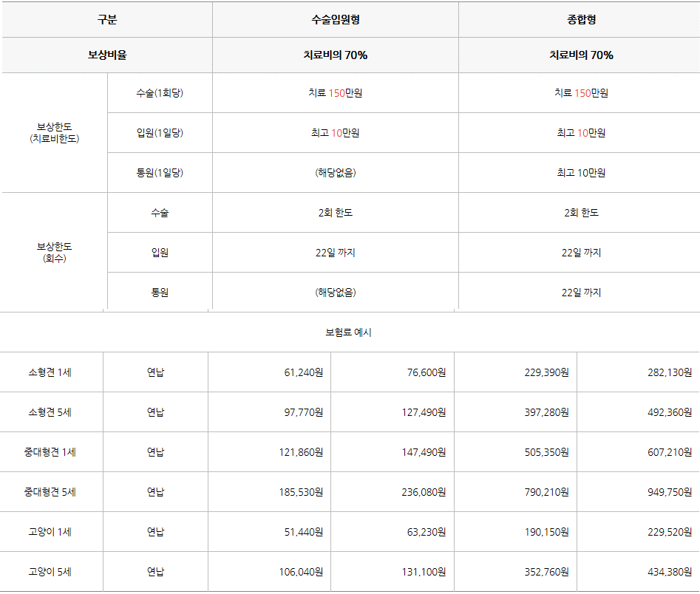This screenshot has width=700, height=594.
Task: Click the 보상한도 (회수) cell
Action: tap(55, 252)
